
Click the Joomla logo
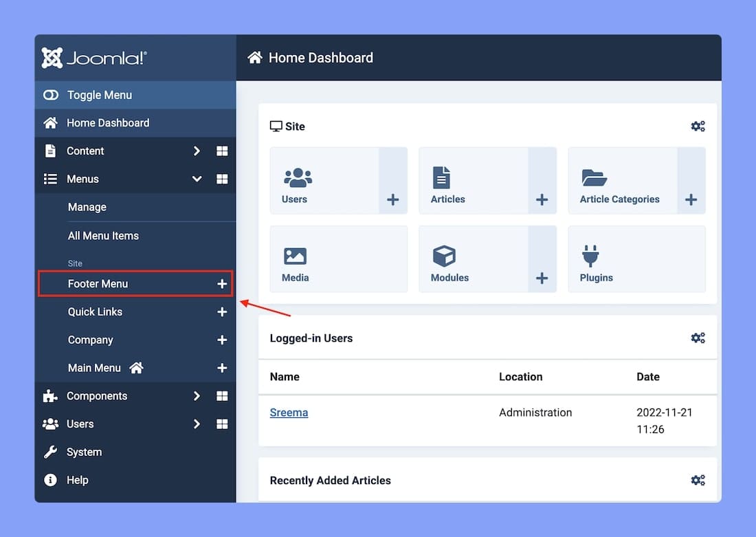(x=94, y=58)
